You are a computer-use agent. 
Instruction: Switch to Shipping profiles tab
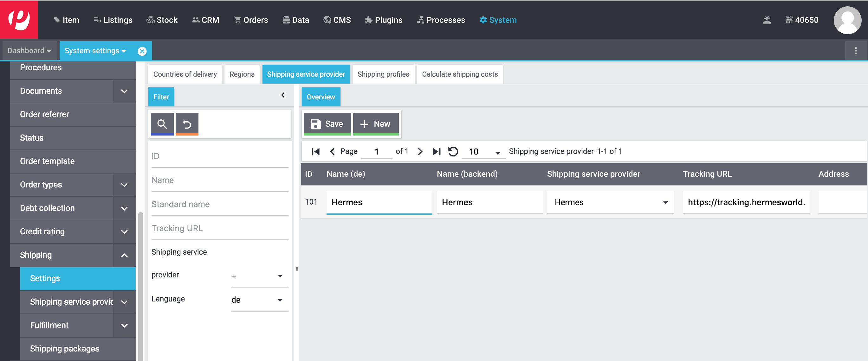pos(384,74)
